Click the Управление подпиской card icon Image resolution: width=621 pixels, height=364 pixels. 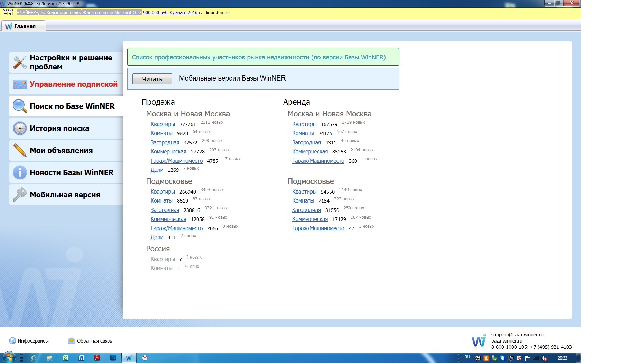pos(20,84)
